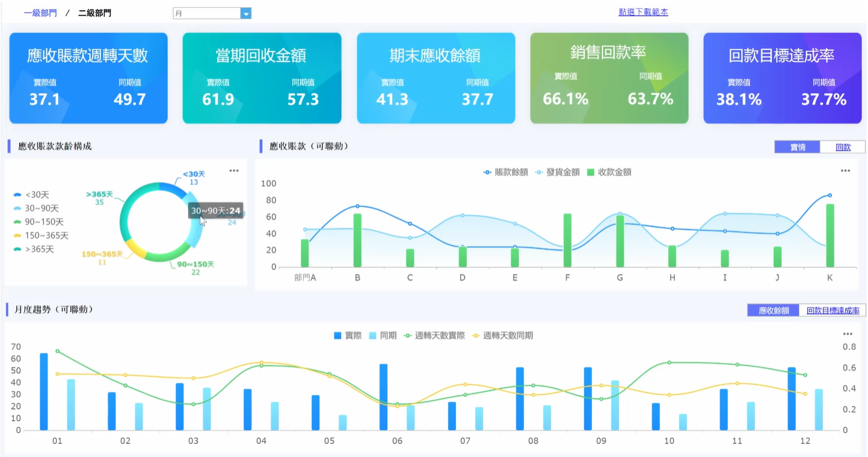Toggle 週轉天數實際 line legend

(434, 335)
